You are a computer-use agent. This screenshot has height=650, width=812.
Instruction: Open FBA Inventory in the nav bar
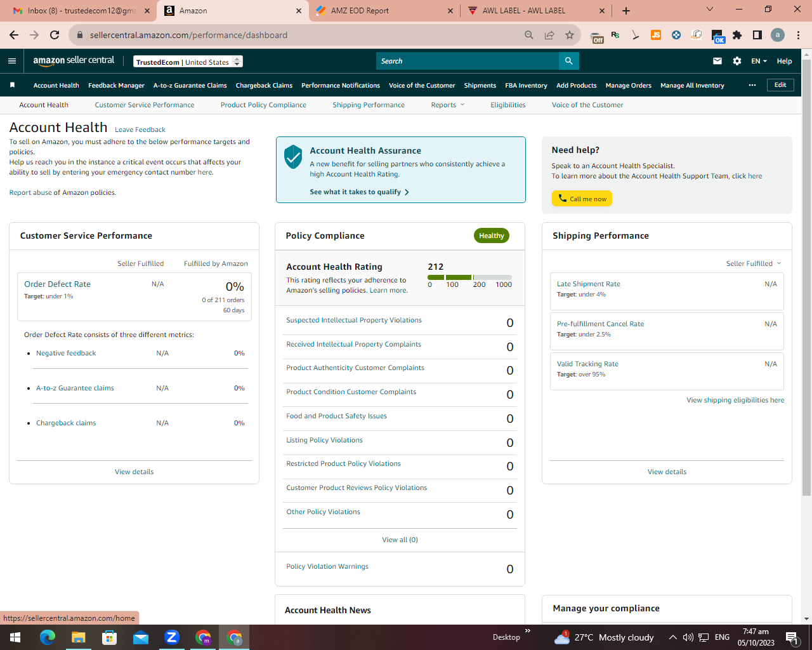(526, 85)
